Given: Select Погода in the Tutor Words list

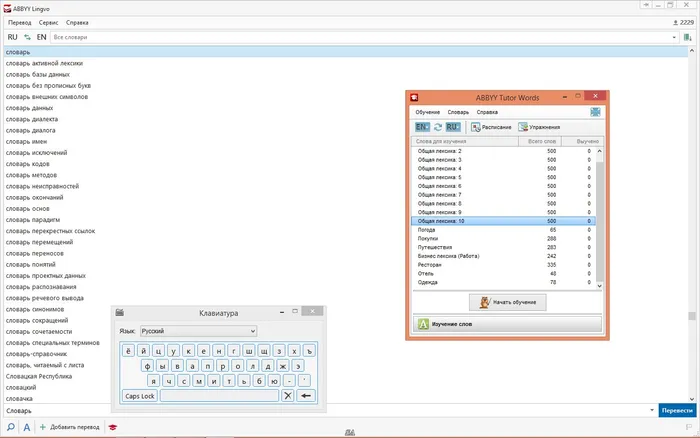Looking at the screenshot, I should [503, 230].
